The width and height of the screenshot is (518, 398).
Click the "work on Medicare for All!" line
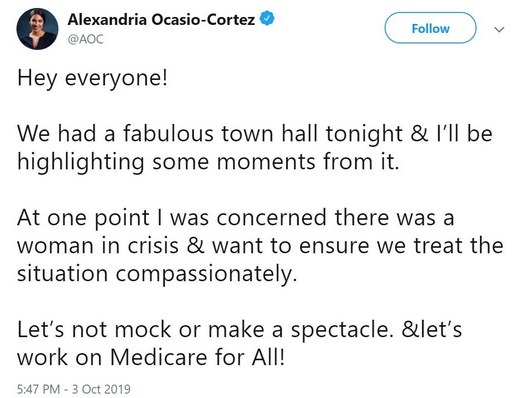(x=151, y=357)
